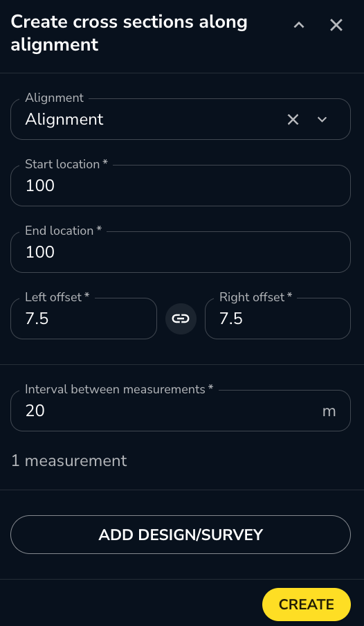Collapse the cross sections panel with chevron

[299, 25]
